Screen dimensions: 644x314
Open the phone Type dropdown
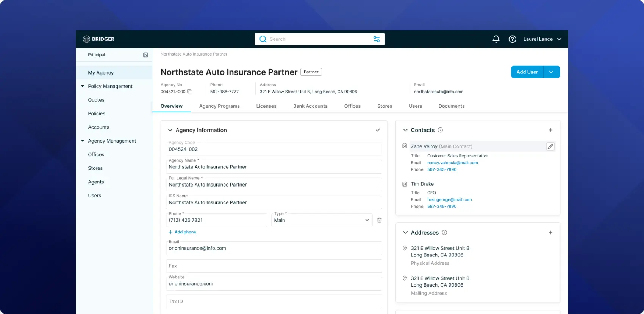(x=366, y=220)
